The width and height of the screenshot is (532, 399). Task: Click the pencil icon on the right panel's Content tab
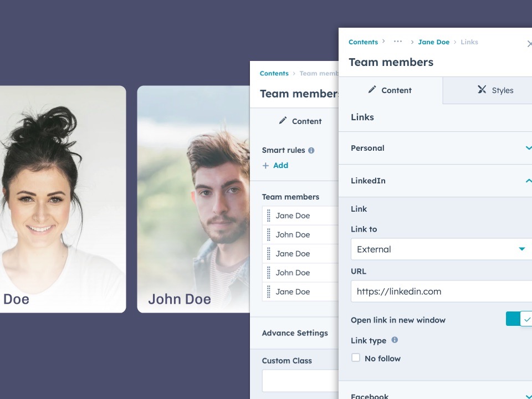372,89
